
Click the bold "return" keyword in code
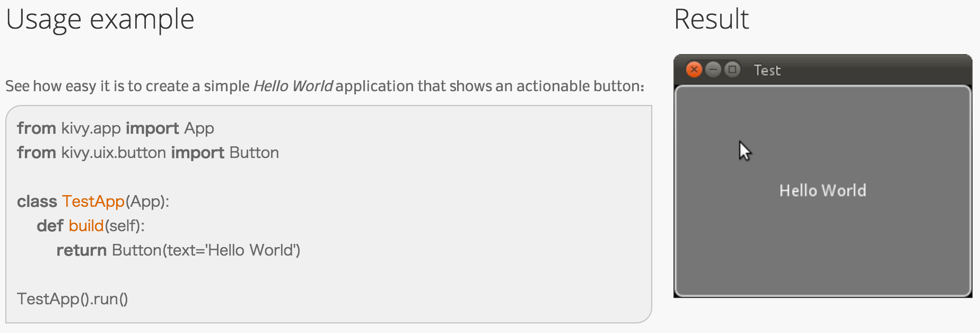point(82,250)
